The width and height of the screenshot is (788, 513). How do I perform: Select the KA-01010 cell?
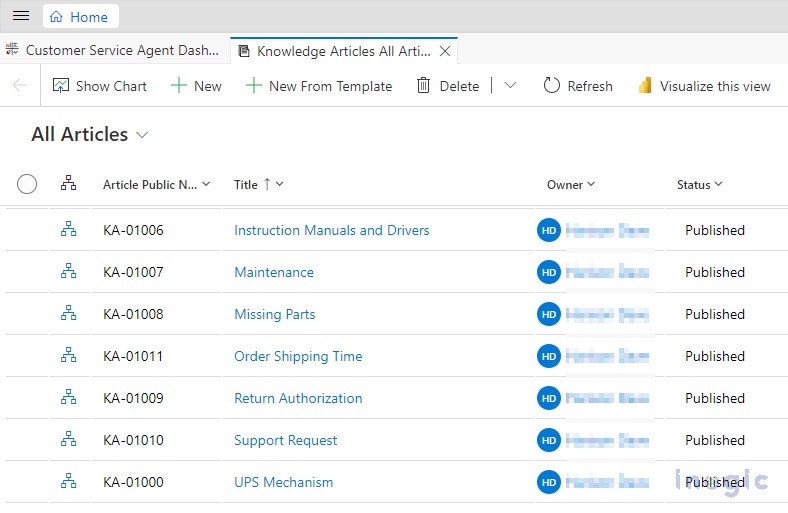click(133, 440)
